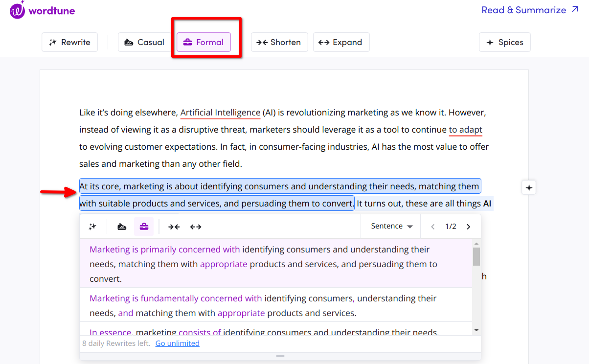Select suggestion 'Marketing is fundamentally concerned with'
Screen dimensions: 589x364
pos(276,304)
